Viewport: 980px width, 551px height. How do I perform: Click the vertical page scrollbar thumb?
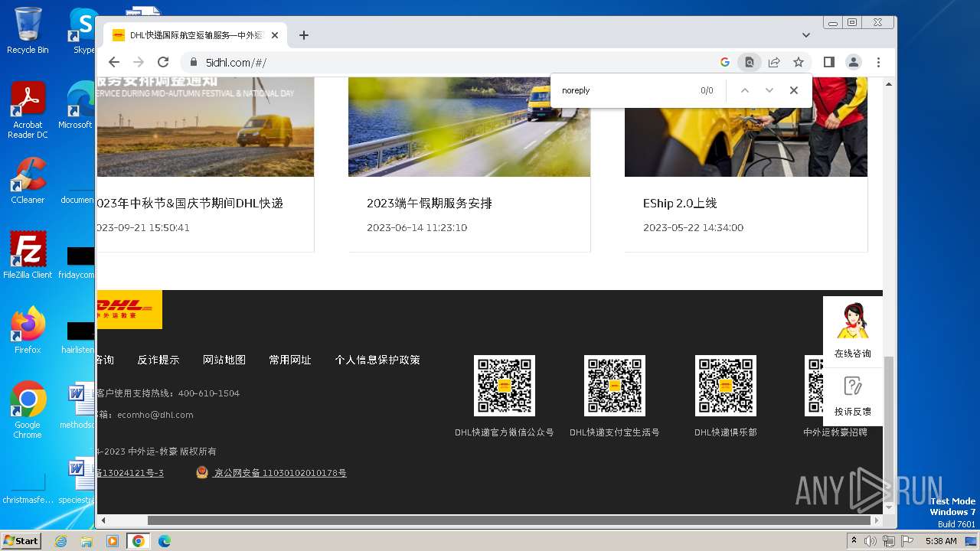[x=889, y=429]
